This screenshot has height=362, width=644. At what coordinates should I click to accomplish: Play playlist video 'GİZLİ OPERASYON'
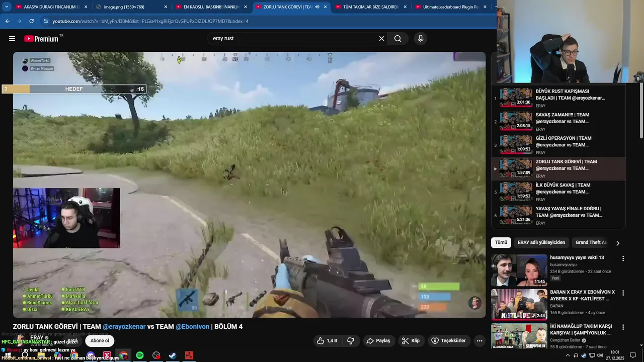tap(558, 145)
